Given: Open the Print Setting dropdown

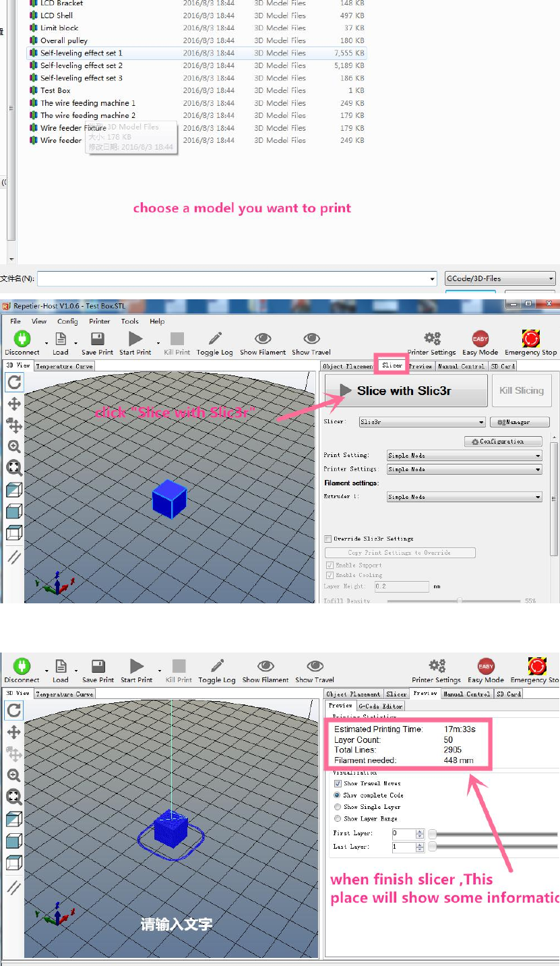Looking at the screenshot, I should click(x=464, y=456).
